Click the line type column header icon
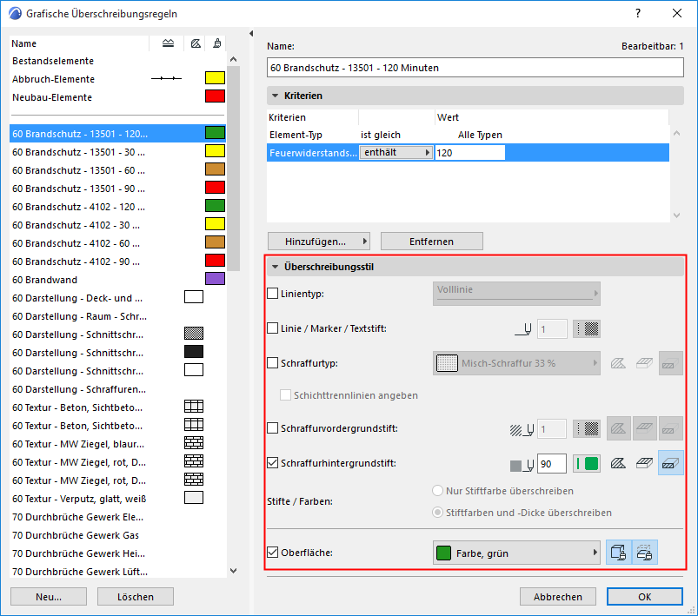This screenshot has height=616, width=698. click(168, 43)
